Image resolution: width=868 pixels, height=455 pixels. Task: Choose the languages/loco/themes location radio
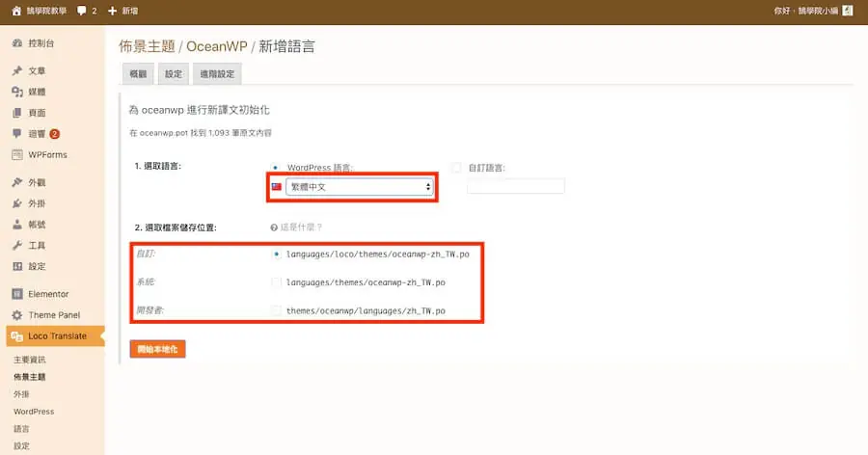coord(276,254)
